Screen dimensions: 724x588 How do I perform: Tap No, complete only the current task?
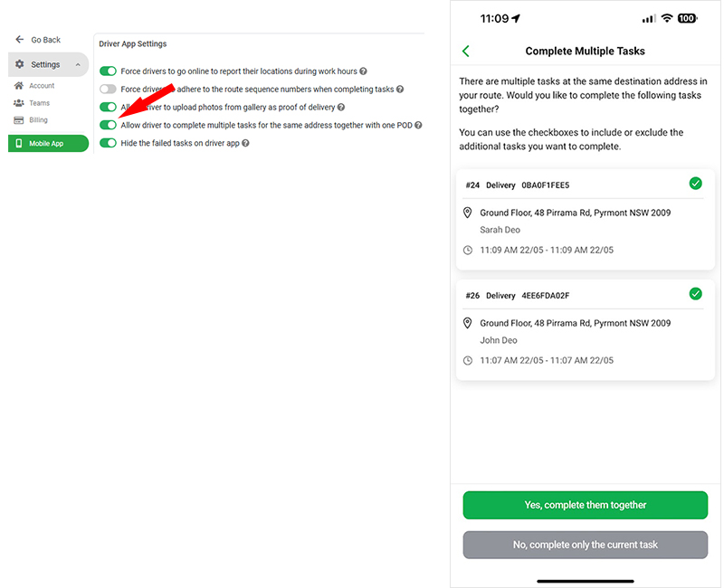click(x=585, y=545)
